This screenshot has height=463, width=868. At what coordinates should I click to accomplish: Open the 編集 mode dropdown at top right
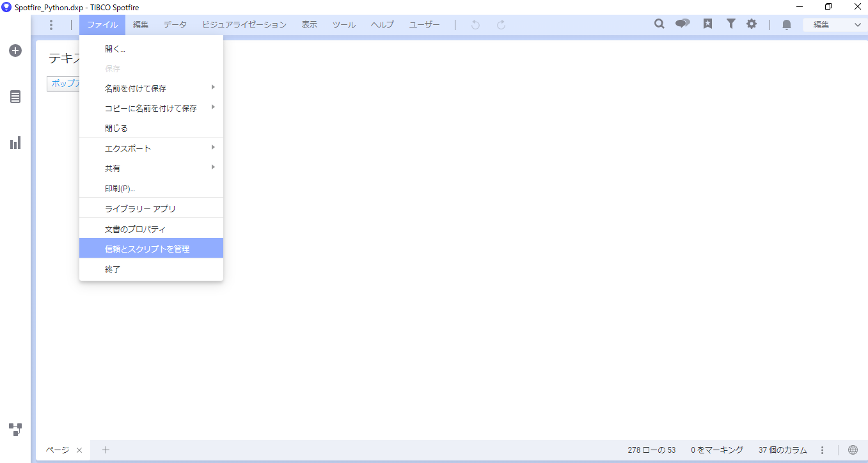pyautogui.click(x=835, y=25)
